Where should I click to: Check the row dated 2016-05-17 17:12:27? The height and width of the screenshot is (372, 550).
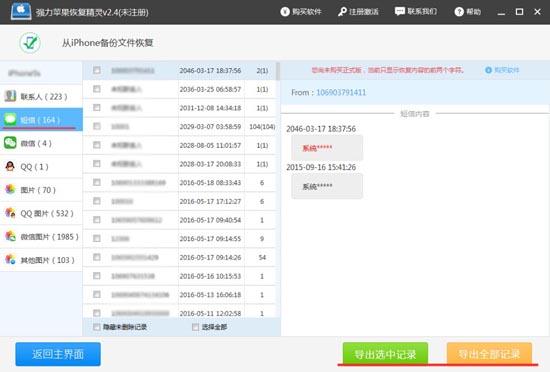97,201
